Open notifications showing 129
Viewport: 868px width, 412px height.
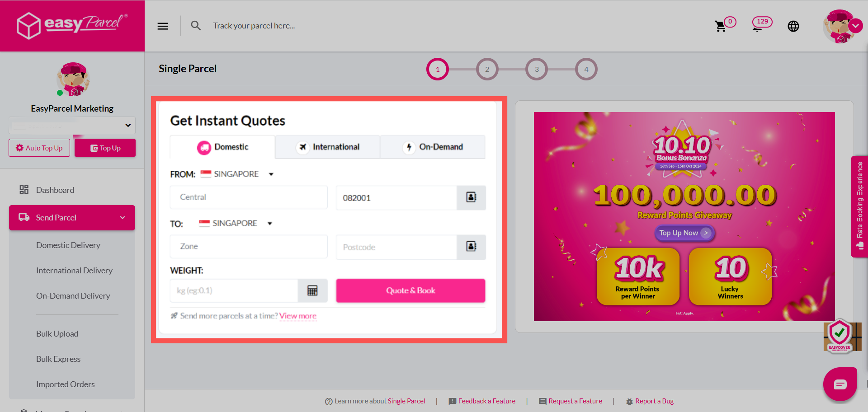pos(762,24)
